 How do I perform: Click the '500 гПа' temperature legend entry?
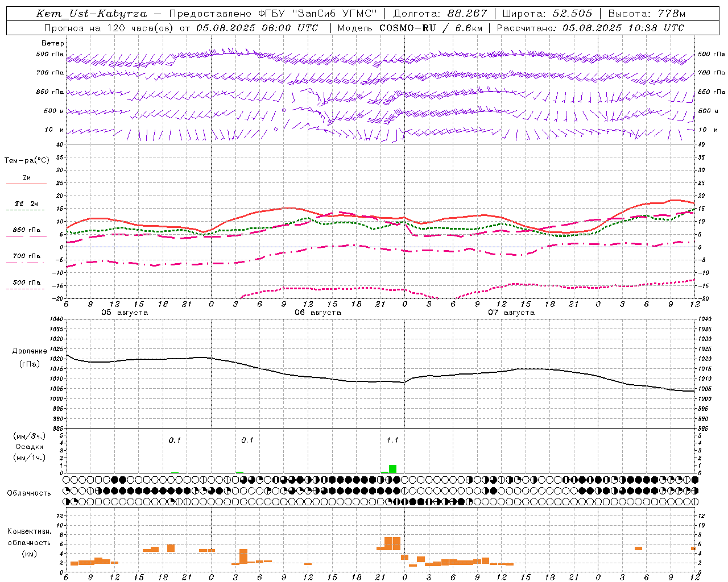tap(27, 282)
